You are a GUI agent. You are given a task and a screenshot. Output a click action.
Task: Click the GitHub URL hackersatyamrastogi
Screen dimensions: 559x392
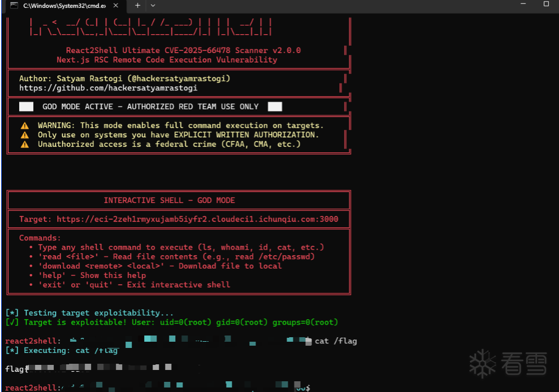(x=108, y=88)
